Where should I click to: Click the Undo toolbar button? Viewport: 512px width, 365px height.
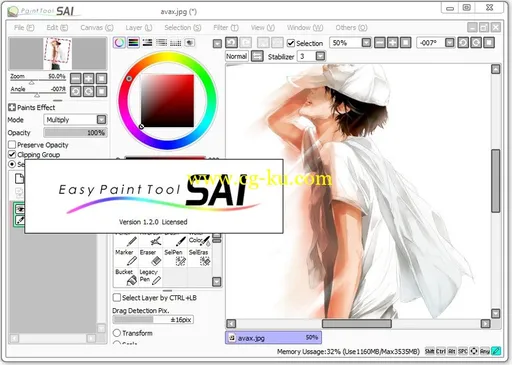pyautogui.click(x=232, y=43)
